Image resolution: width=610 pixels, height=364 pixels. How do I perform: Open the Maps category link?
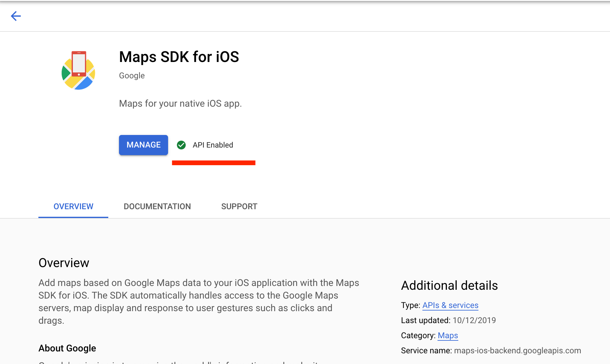pyautogui.click(x=448, y=335)
